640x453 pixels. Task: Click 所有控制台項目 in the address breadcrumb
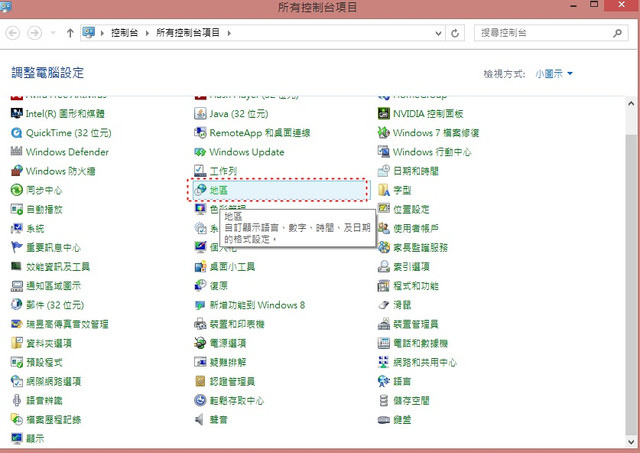[x=188, y=33]
